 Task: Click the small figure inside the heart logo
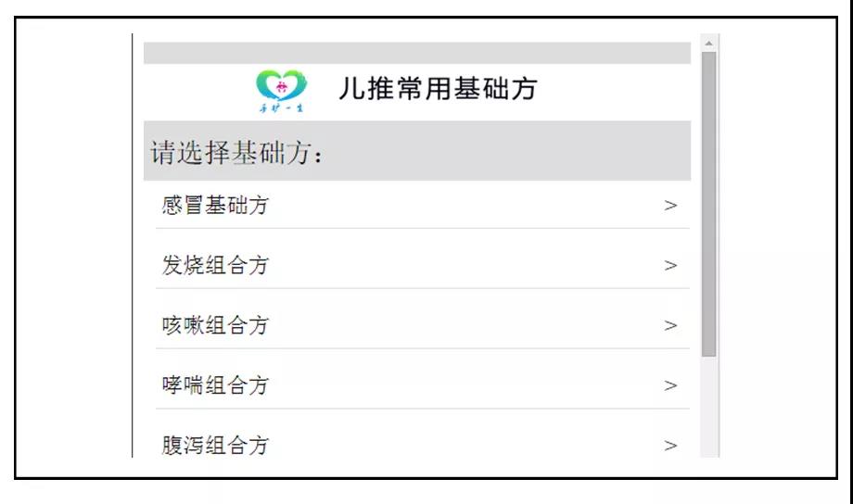(281, 86)
